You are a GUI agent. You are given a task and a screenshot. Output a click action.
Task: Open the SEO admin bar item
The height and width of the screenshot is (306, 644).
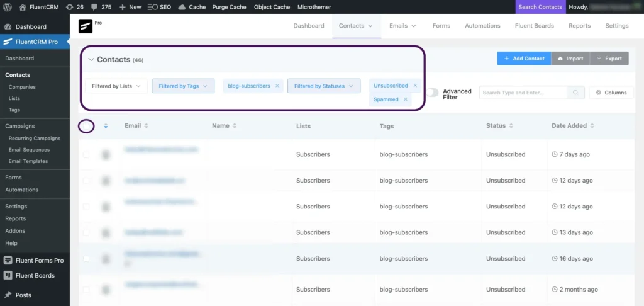tap(159, 7)
